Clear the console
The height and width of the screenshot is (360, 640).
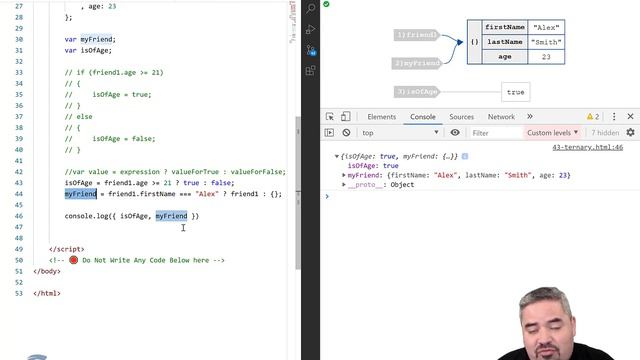[346, 133]
